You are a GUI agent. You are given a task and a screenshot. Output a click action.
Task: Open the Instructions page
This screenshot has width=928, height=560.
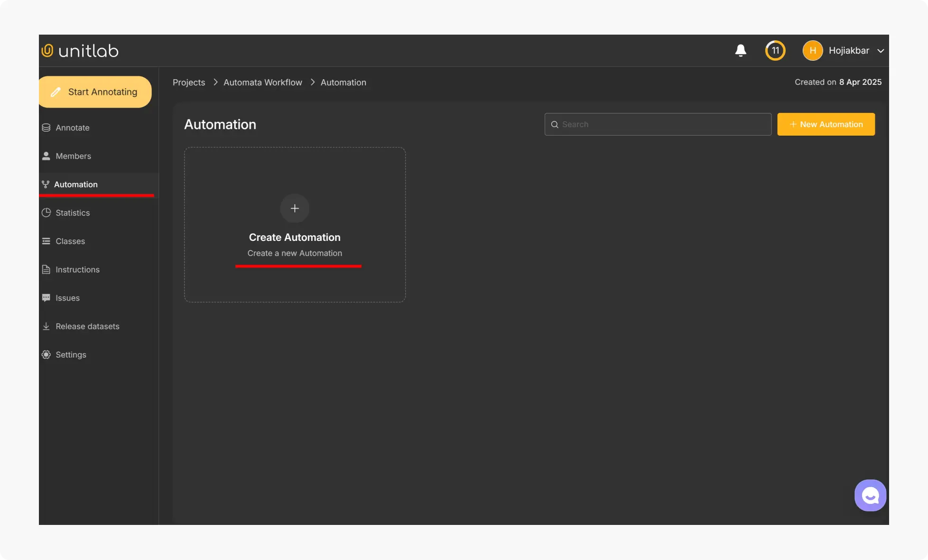click(x=77, y=270)
